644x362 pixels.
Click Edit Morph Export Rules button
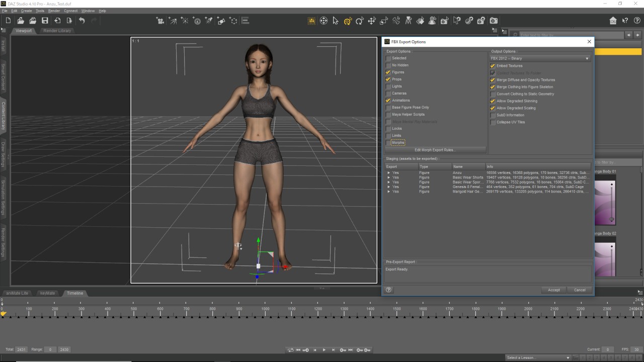pos(435,150)
